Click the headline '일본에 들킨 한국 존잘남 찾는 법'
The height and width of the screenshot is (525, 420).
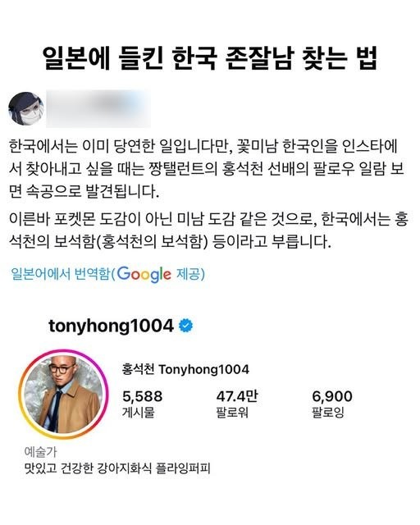click(210, 58)
